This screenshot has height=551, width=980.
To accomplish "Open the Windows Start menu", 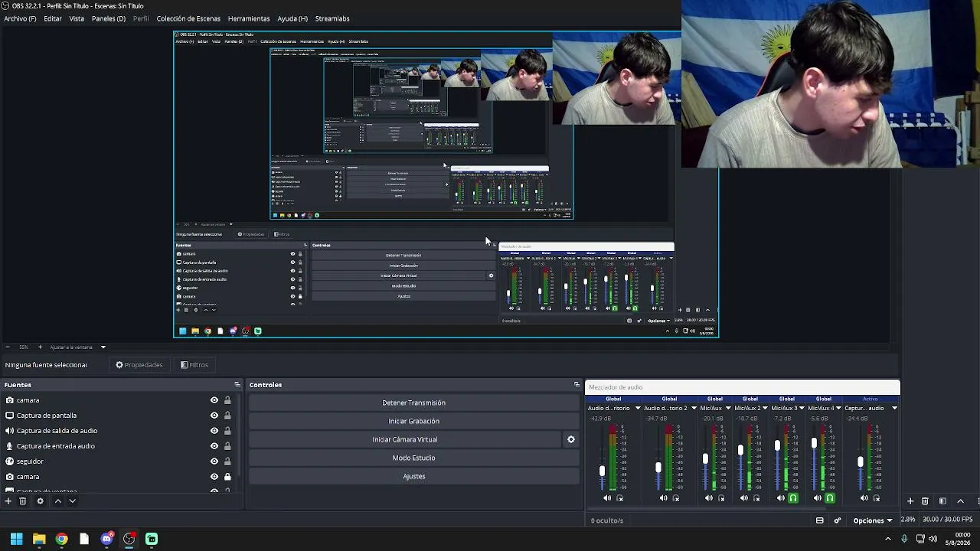I will click(16, 539).
